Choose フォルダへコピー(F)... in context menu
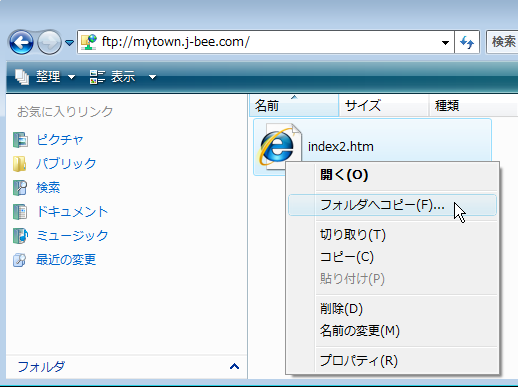The image size is (518, 387). click(x=392, y=205)
